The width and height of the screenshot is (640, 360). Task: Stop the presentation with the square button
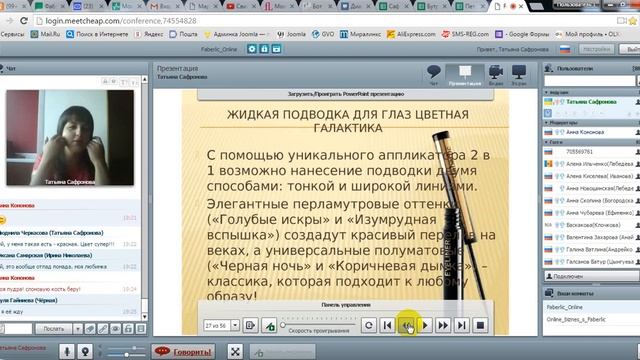(480, 325)
